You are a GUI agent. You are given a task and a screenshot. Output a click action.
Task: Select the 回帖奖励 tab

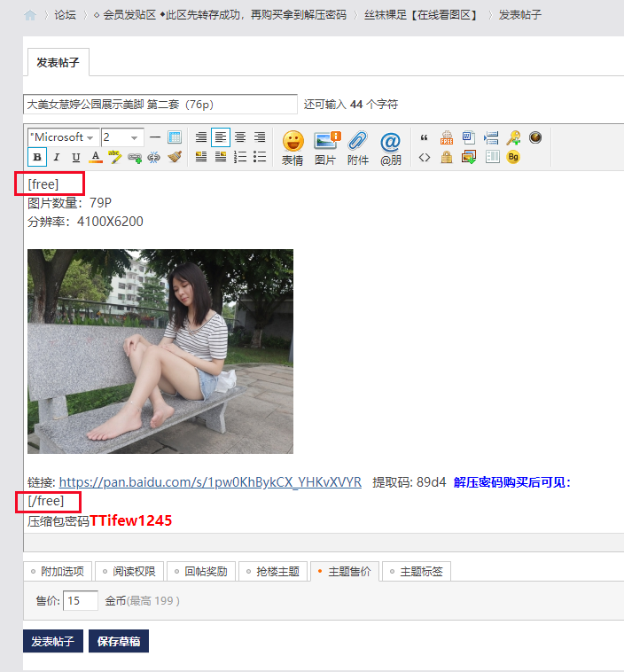[x=203, y=572]
